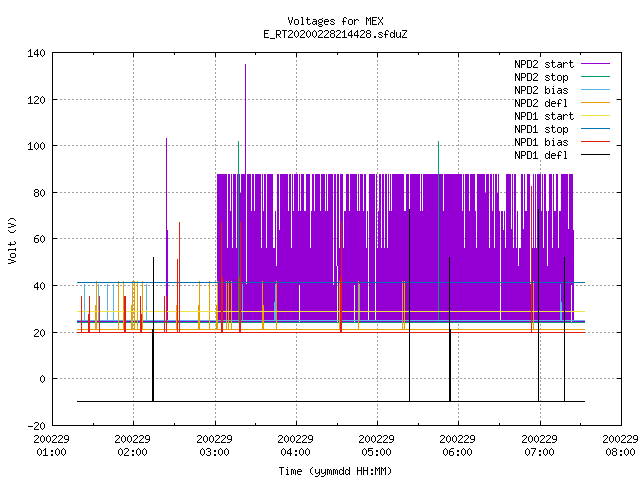Click the Y-axis value 0
Viewport: 640px width, 480px height.
tap(42, 379)
